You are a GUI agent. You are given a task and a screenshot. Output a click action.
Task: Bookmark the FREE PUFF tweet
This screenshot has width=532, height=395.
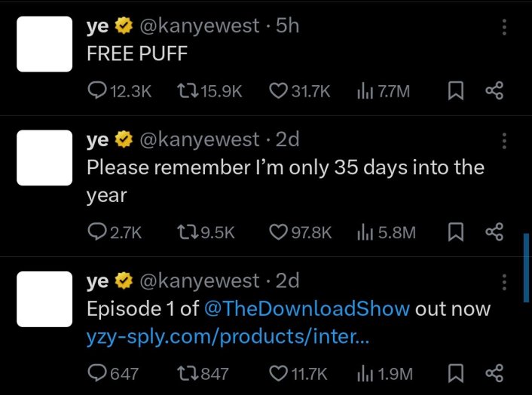click(x=455, y=91)
